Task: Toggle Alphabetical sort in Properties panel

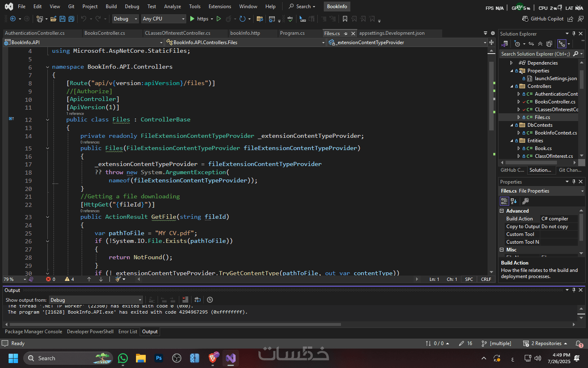Action: (x=514, y=201)
